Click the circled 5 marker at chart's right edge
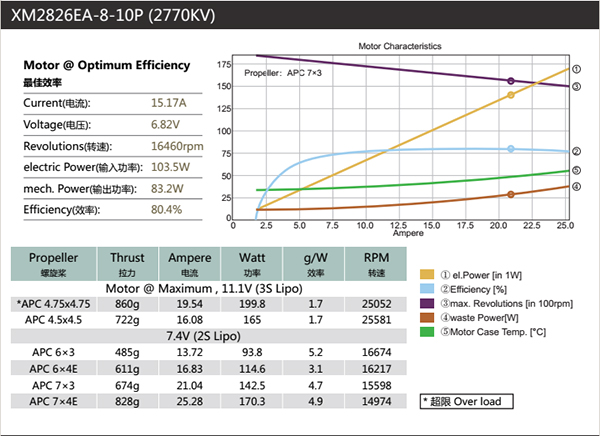 point(577,171)
